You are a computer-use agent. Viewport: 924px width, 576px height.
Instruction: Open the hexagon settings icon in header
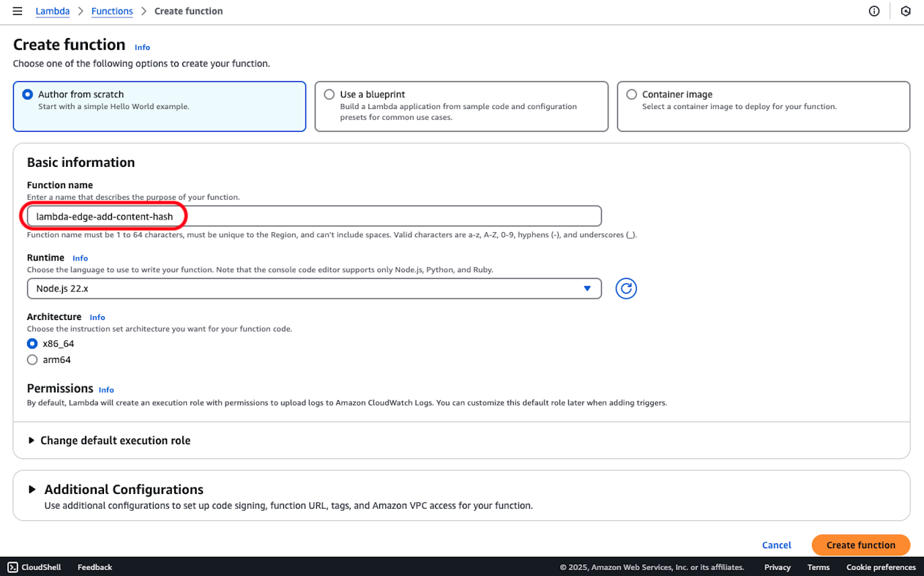[906, 11]
